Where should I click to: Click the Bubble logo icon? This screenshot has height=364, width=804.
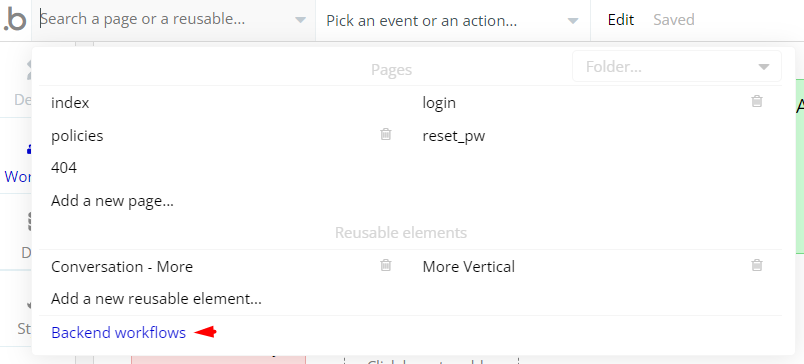click(15, 21)
